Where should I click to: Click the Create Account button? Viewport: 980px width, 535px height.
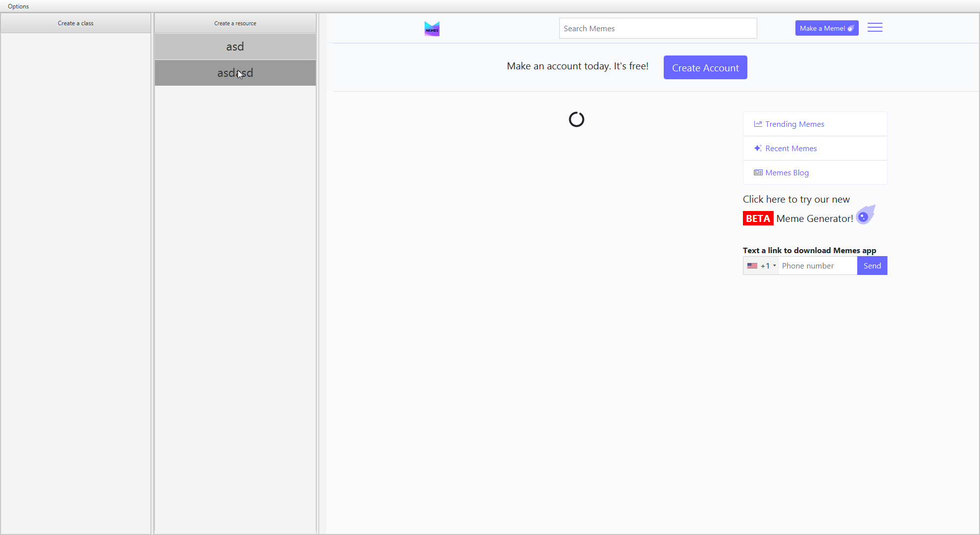point(705,68)
